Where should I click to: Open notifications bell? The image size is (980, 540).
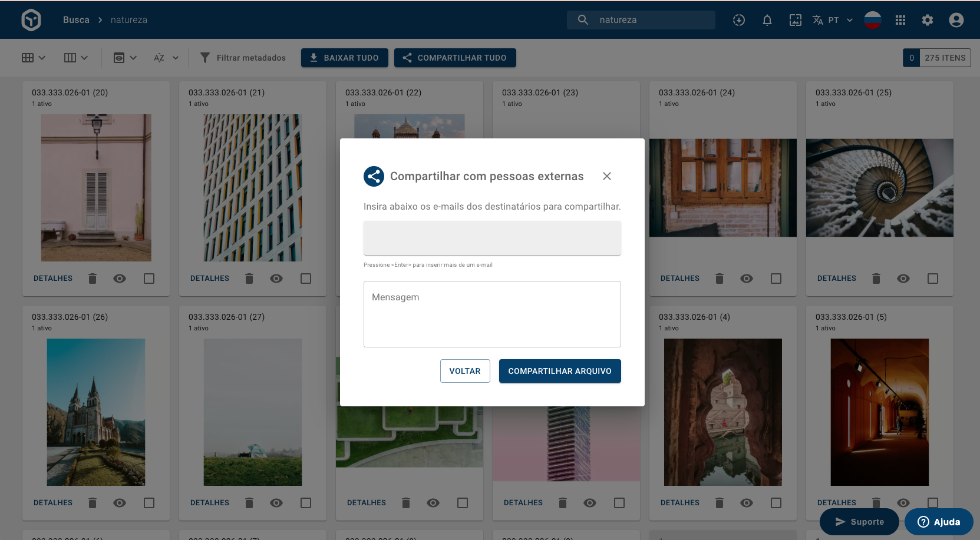767,20
